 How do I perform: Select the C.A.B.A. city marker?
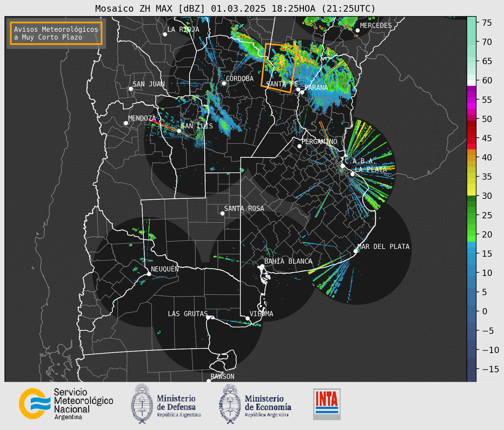[343, 166]
